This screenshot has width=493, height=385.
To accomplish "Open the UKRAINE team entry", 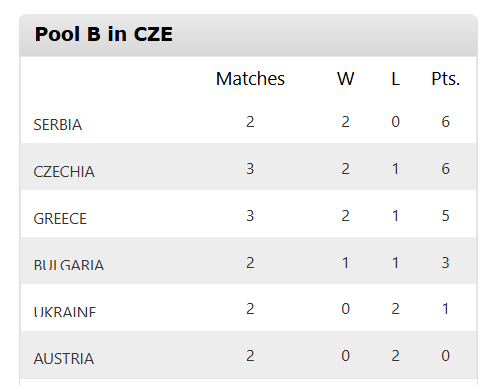I will coord(65,312).
